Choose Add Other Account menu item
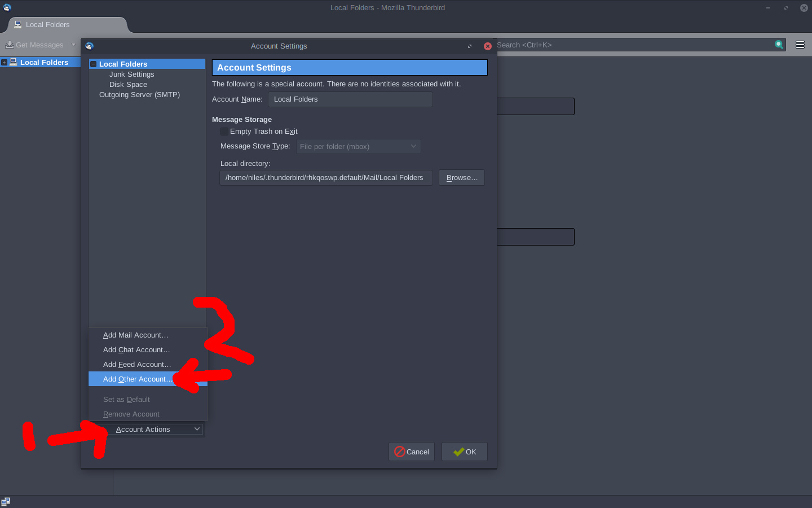The image size is (812, 508). (x=148, y=379)
